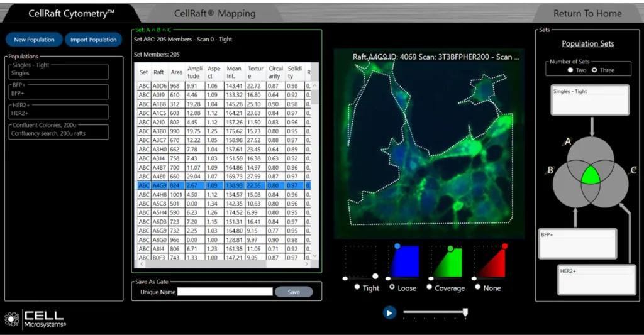Select the row for raft A5C8
644x335 pixels.
(223, 204)
